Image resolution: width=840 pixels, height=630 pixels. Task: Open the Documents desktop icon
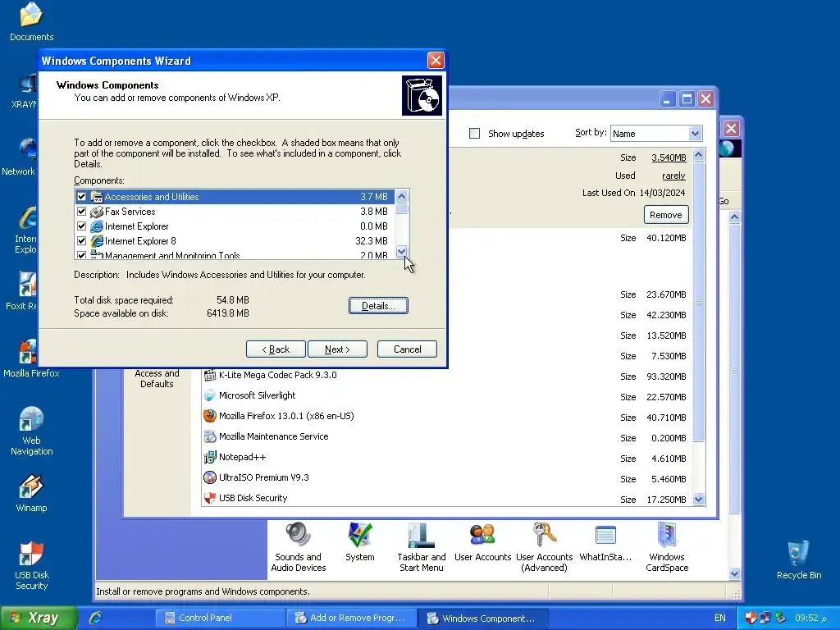pyautogui.click(x=31, y=21)
